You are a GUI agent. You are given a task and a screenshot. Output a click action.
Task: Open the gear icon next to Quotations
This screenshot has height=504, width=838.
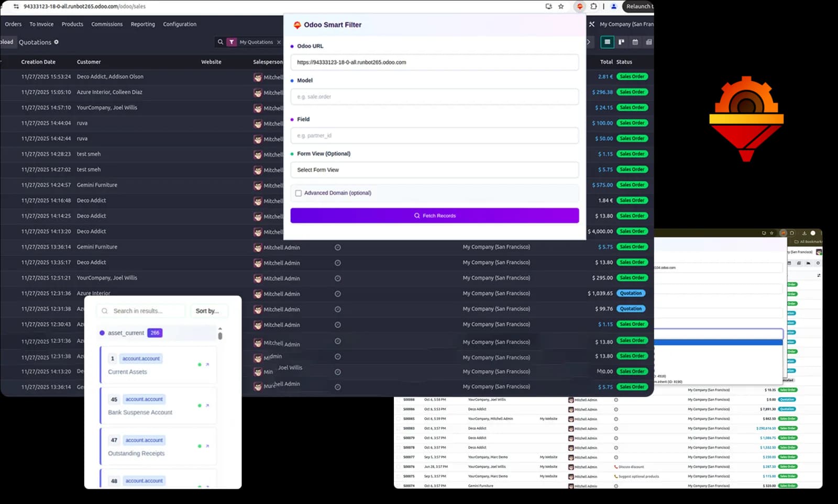57,42
